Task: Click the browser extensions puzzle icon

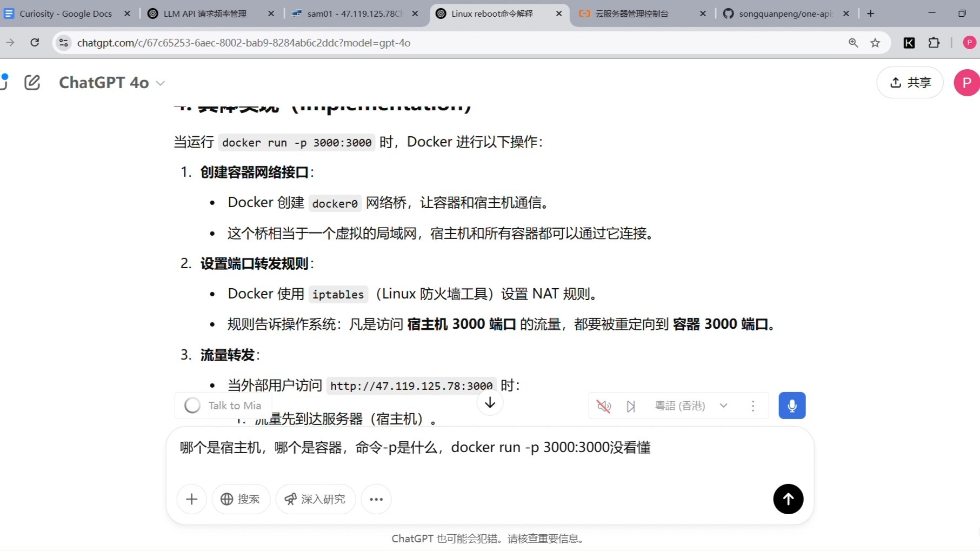Action: coord(934,42)
